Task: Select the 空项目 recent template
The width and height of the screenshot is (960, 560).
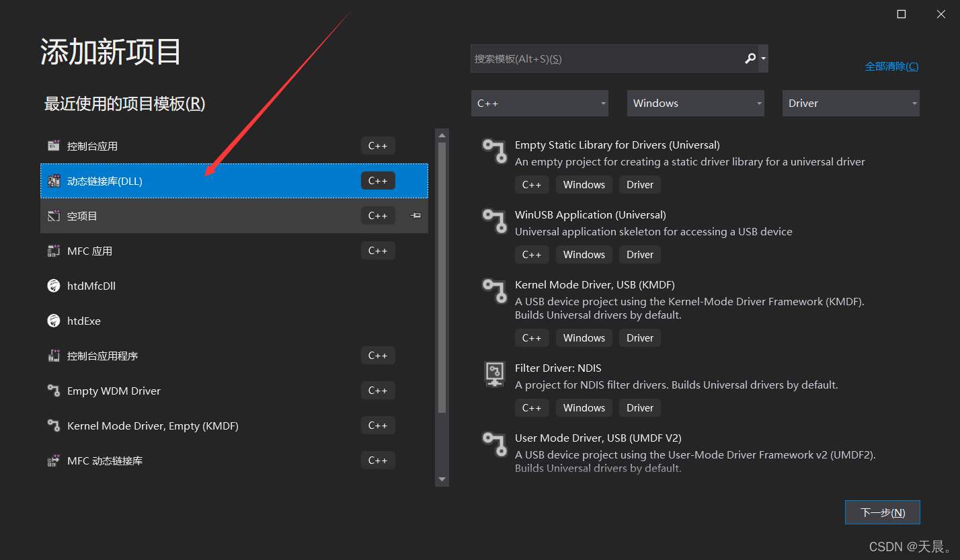Action: tap(234, 216)
